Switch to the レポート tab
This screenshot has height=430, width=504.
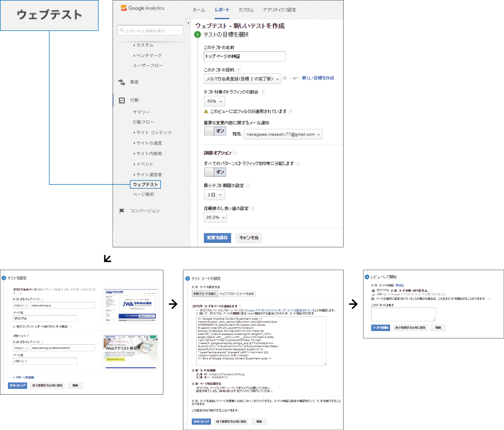(222, 10)
